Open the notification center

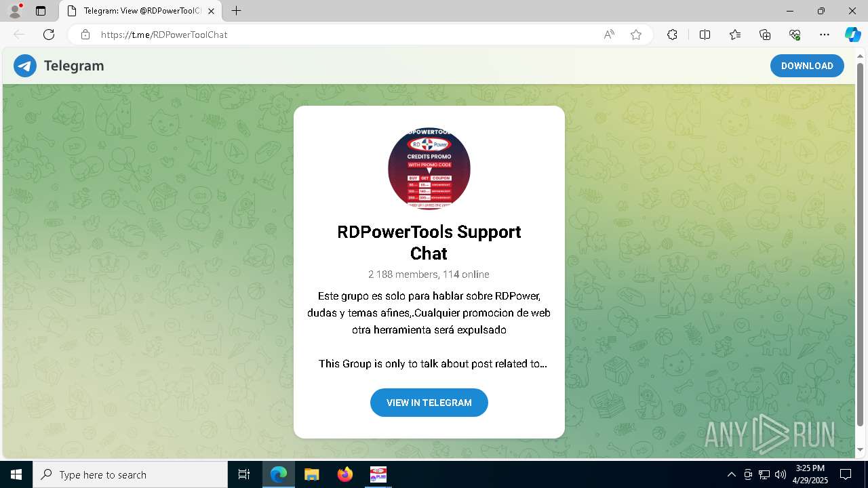tap(846, 474)
